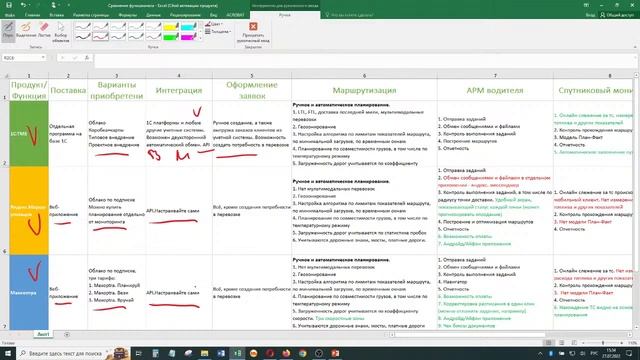Collapse the ribbon with the small arrow
Screen dimensions: 640x360
[x=635, y=47]
